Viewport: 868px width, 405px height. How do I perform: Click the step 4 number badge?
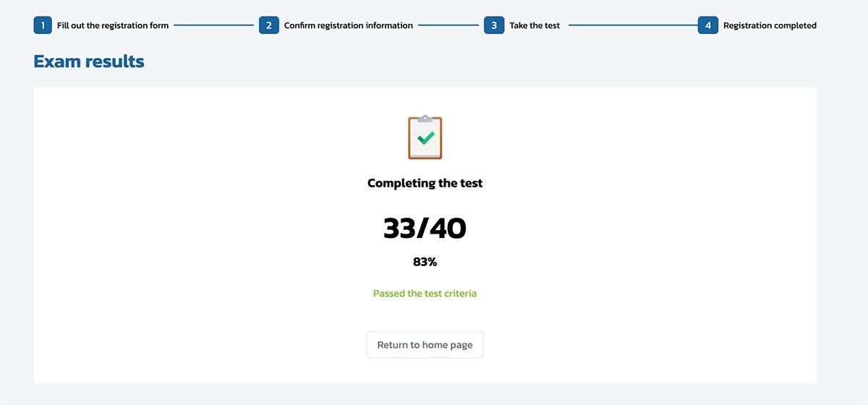click(x=708, y=25)
